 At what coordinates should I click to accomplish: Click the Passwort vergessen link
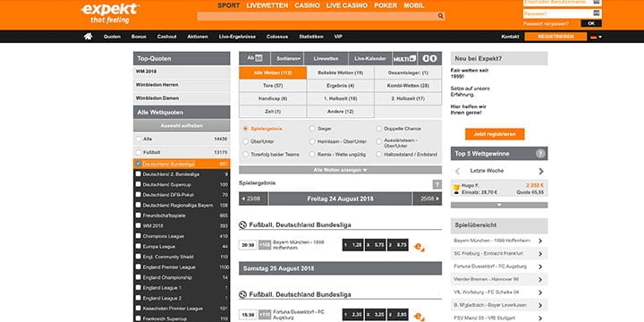546,24
